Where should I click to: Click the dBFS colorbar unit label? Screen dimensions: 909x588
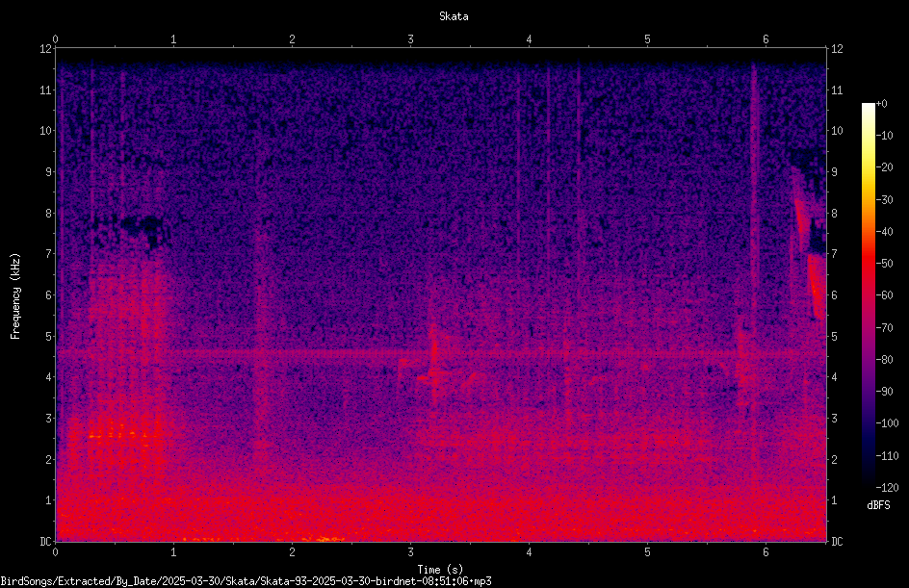(878, 505)
